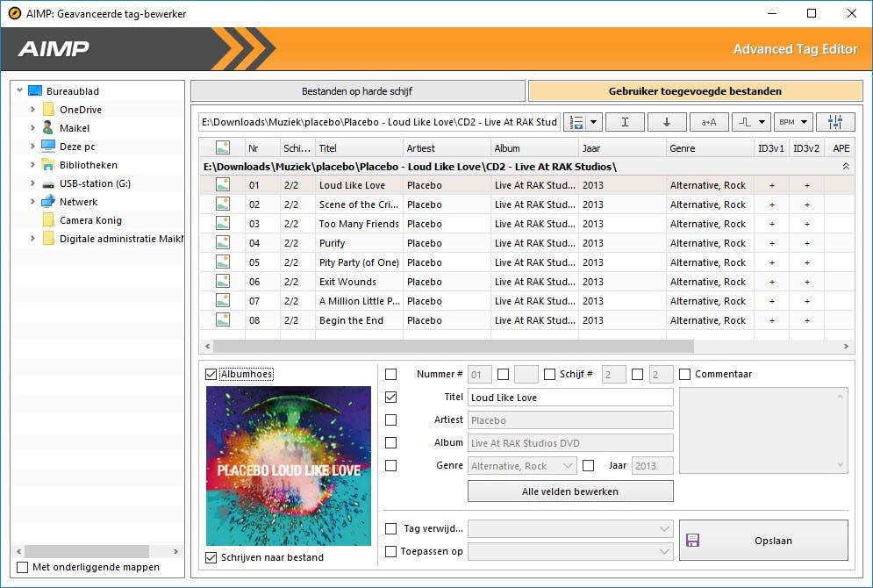Tick the Artiest field checkbox
873x588 pixels.
[390, 419]
